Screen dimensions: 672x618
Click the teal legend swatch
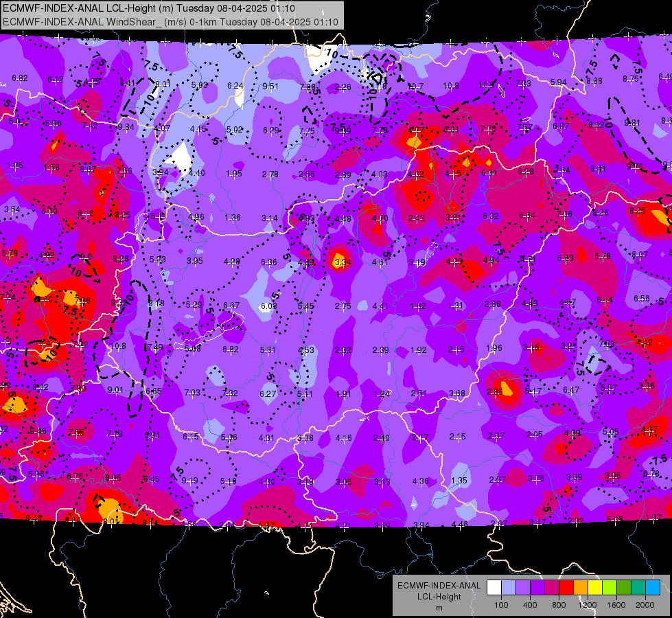click(638, 588)
